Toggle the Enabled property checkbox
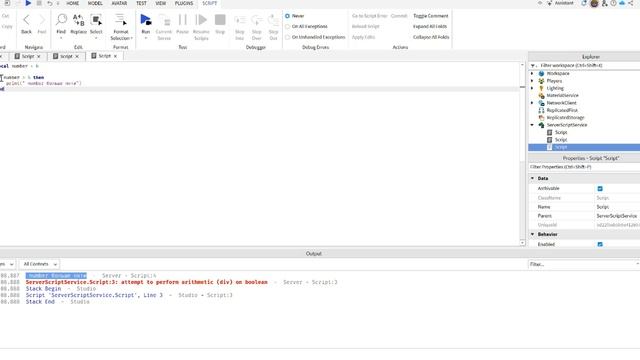 pos(600,244)
